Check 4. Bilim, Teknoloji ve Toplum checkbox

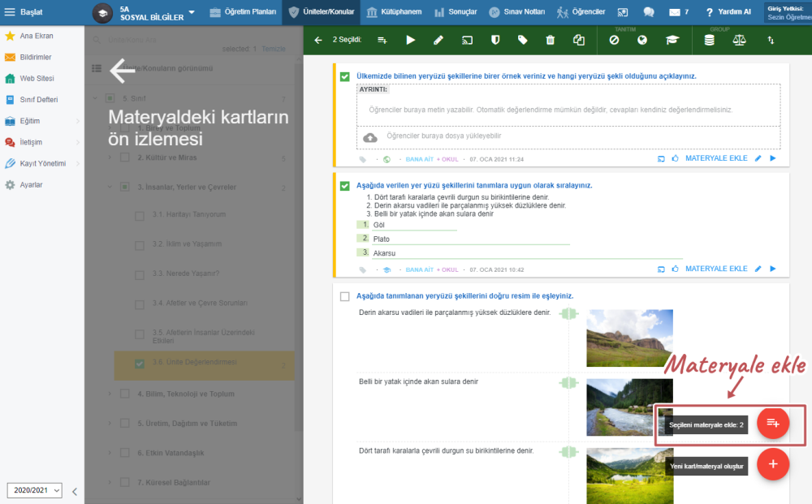[x=125, y=394]
